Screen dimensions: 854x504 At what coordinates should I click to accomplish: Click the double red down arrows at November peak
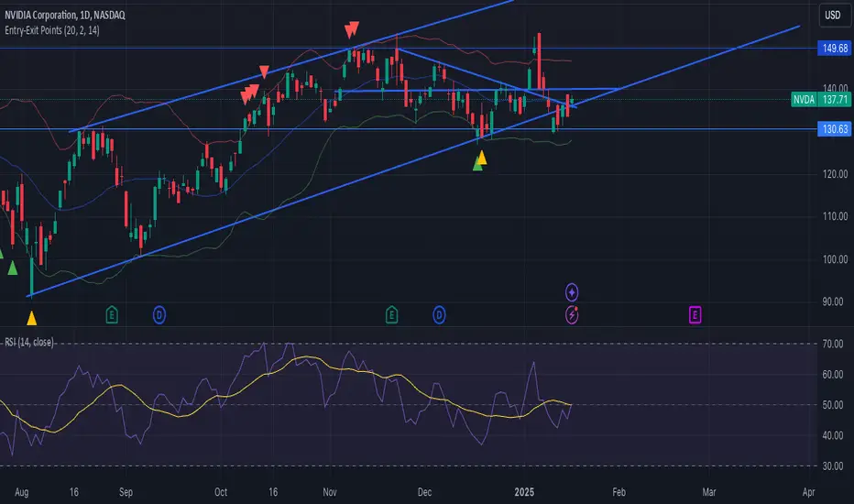point(352,29)
